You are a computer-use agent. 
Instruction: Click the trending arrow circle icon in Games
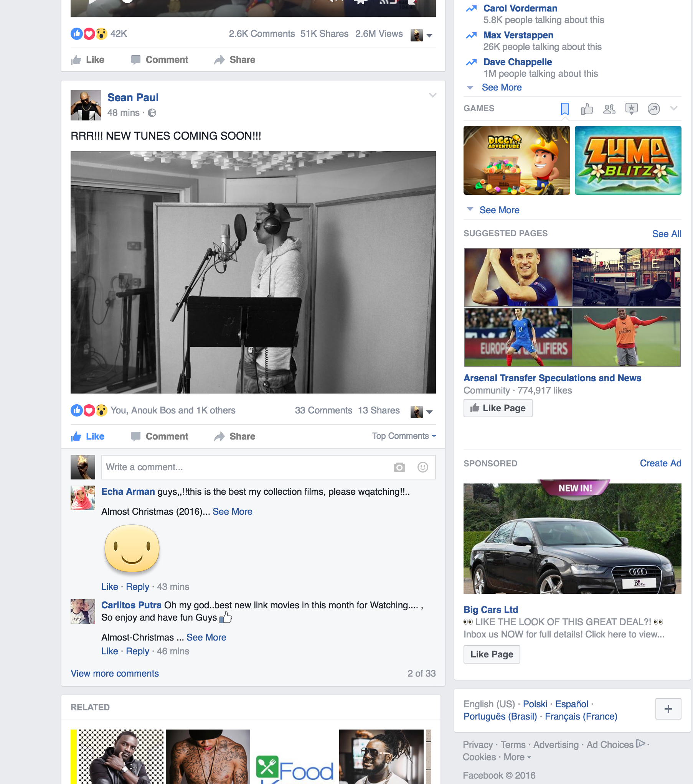click(653, 109)
